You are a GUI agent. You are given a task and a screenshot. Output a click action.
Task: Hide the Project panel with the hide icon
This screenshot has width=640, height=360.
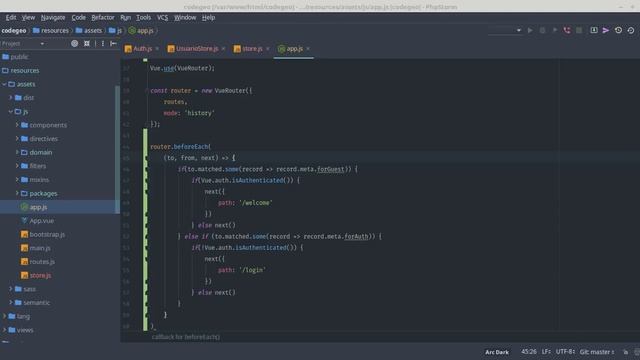pyautogui.click(x=113, y=43)
